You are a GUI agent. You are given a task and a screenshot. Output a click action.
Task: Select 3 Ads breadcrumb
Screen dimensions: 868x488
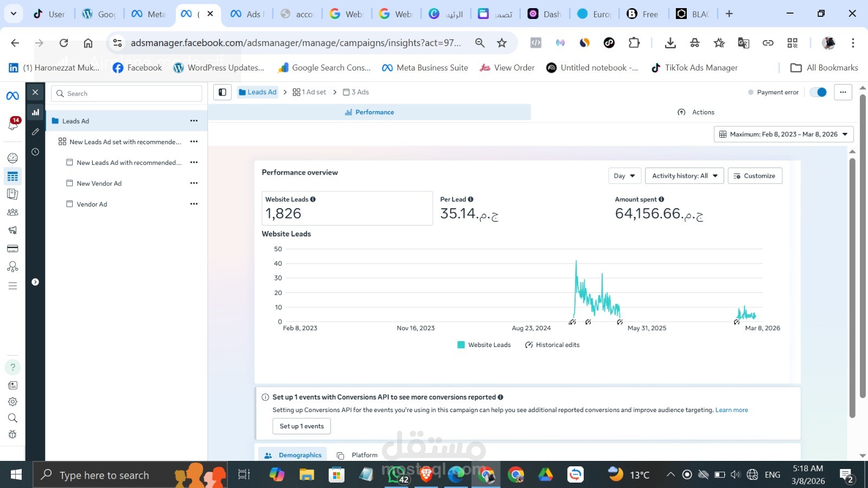coord(356,92)
